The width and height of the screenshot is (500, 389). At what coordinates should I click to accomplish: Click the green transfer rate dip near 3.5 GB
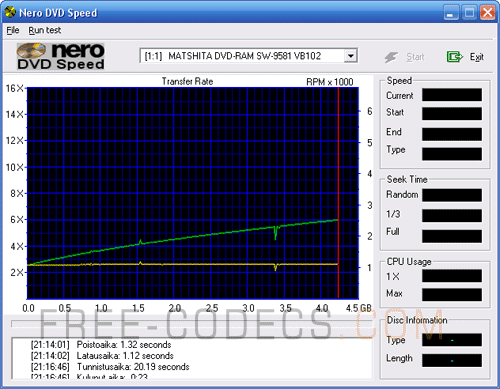point(275,233)
